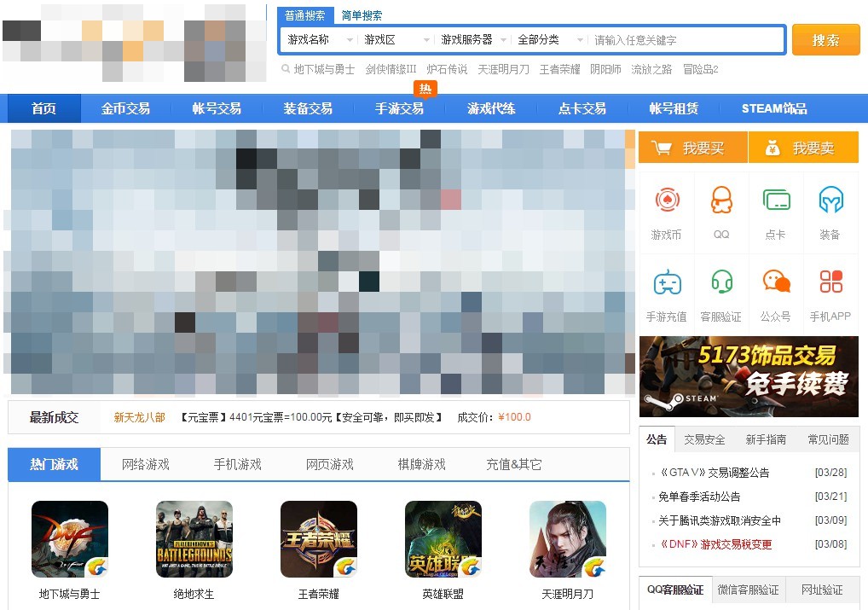Open the QQ penguin icon

pyautogui.click(x=721, y=200)
